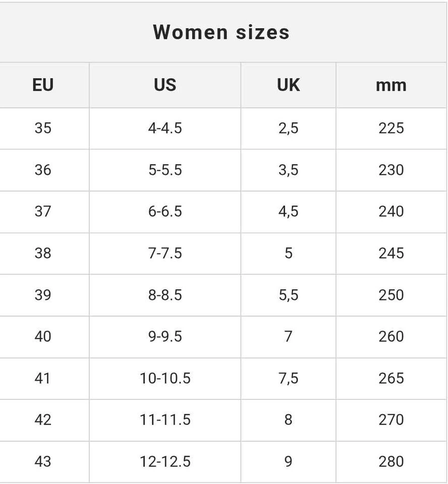The height and width of the screenshot is (484, 448).
Task: Click UK size 7,5 cell
Action: tap(288, 378)
